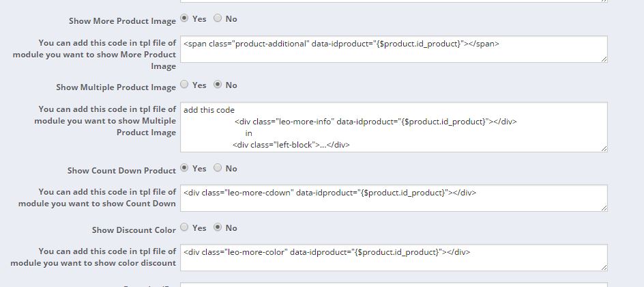644x287 pixels.
Task: Focus the leo-more-color code textarea
Action: (x=393, y=258)
